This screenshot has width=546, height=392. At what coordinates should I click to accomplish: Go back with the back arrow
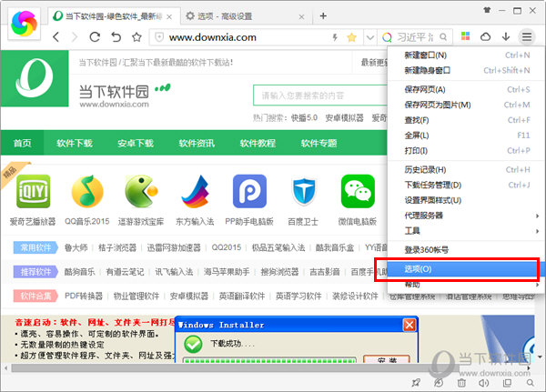tap(56, 37)
